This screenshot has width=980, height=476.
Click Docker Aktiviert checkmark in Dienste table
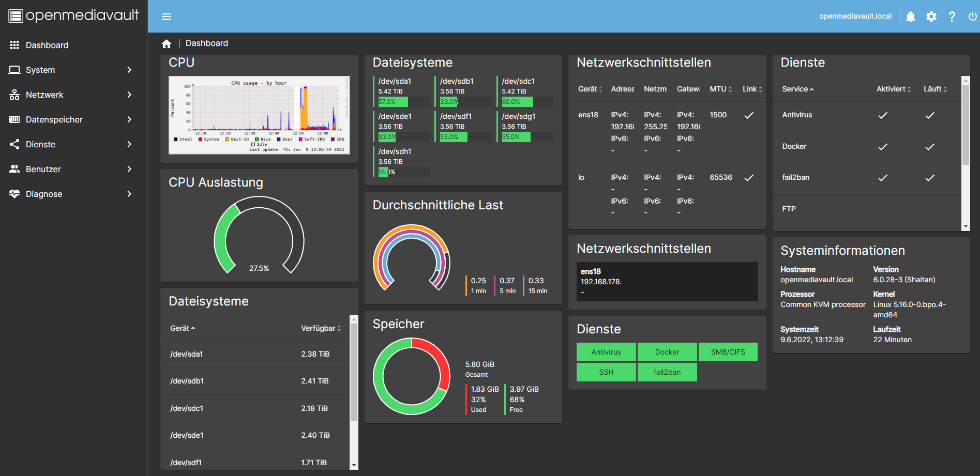[883, 147]
